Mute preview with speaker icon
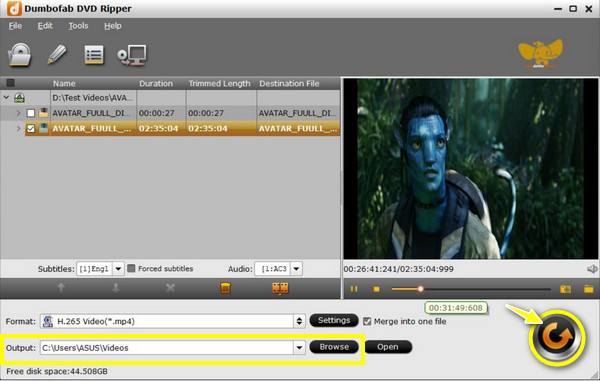 592,269
